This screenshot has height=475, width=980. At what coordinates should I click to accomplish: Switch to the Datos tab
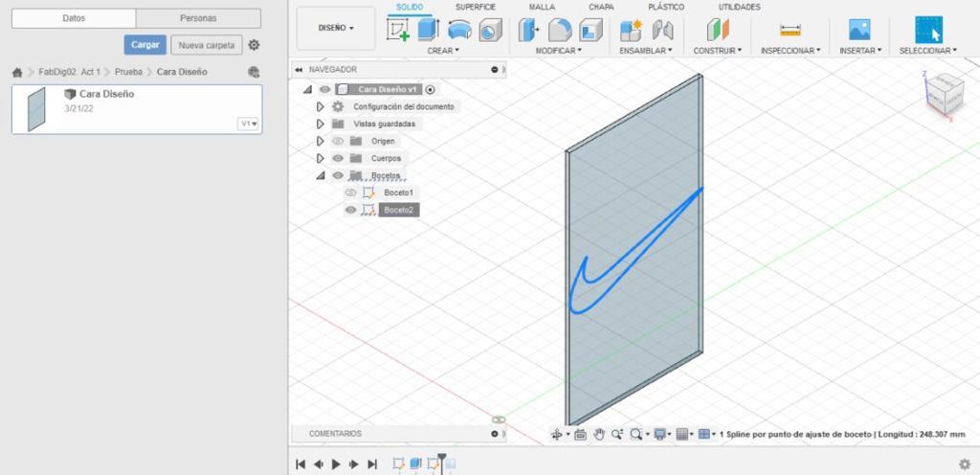(74, 18)
